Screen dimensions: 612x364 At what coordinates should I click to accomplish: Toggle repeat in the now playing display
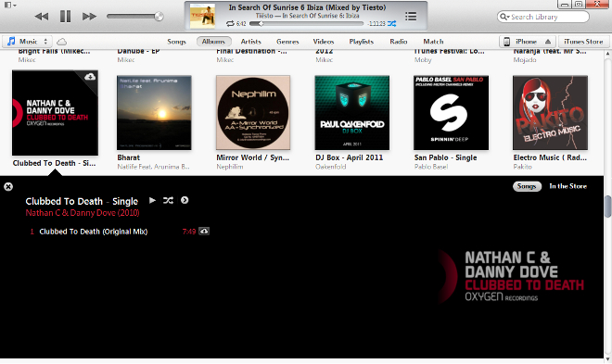click(230, 24)
